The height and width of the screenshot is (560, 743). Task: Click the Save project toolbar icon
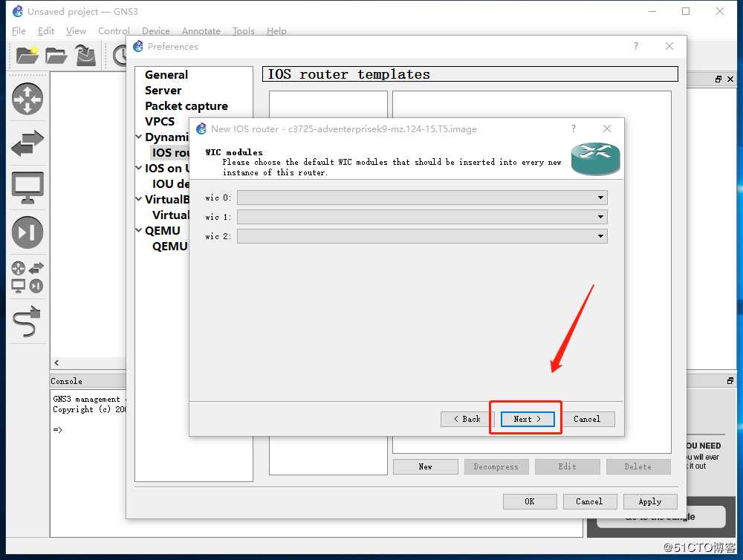tap(85, 56)
